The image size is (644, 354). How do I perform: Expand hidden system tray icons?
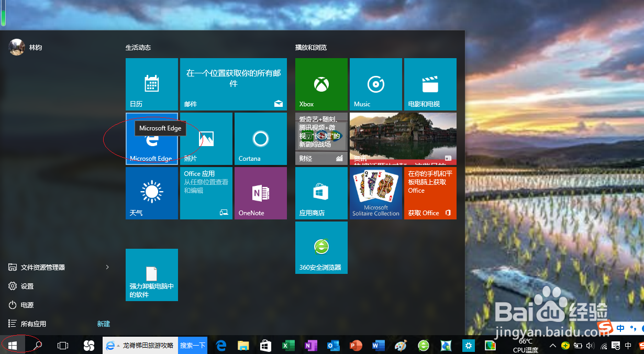pyautogui.click(x=552, y=345)
